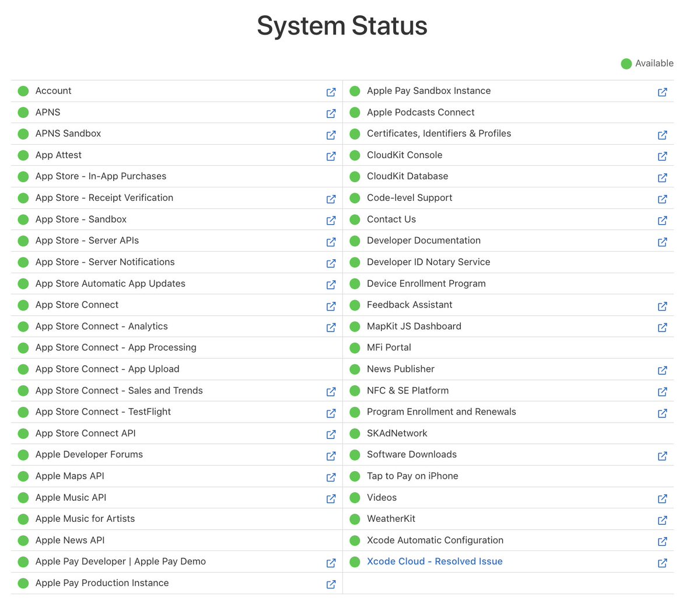Select the Feedback Assistant label
Viewport: 700px width, 603px height.
tap(409, 305)
